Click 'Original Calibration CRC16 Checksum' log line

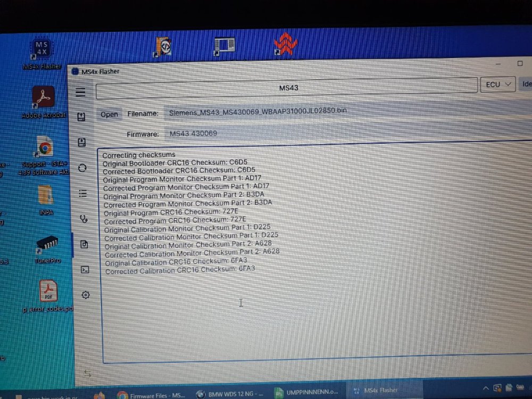pyautogui.click(x=176, y=262)
